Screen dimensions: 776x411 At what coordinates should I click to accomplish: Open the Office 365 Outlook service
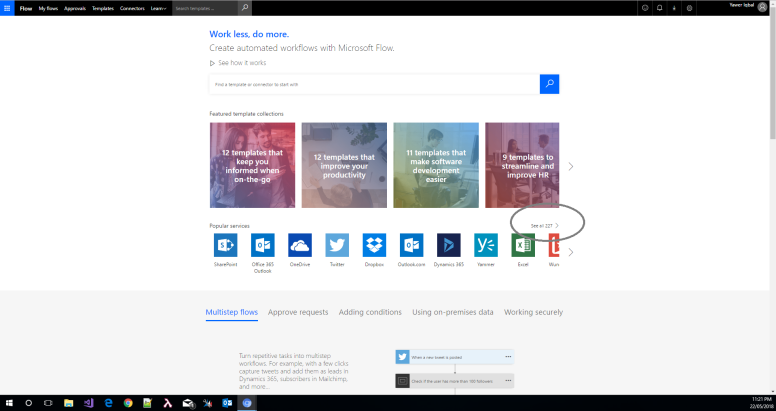click(263, 245)
